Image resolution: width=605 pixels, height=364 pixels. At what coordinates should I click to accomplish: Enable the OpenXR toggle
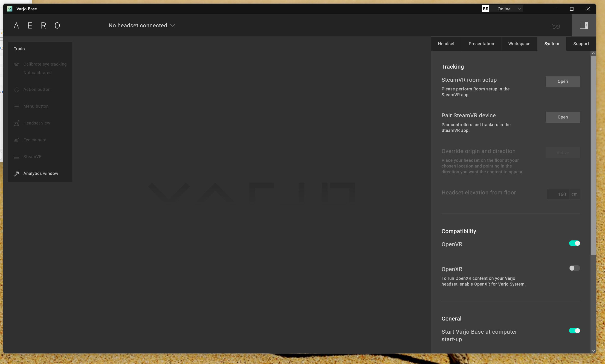tap(574, 268)
